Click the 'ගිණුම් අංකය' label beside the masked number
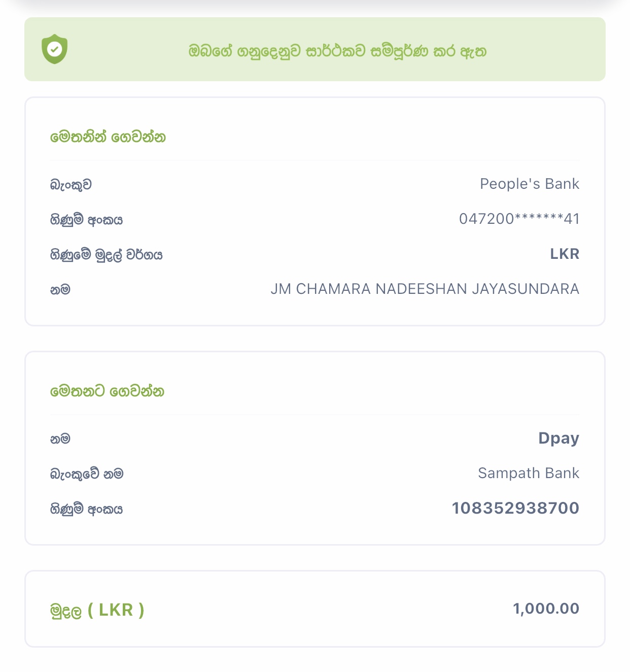Image resolution: width=630 pixels, height=672 pixels. pos(86,220)
